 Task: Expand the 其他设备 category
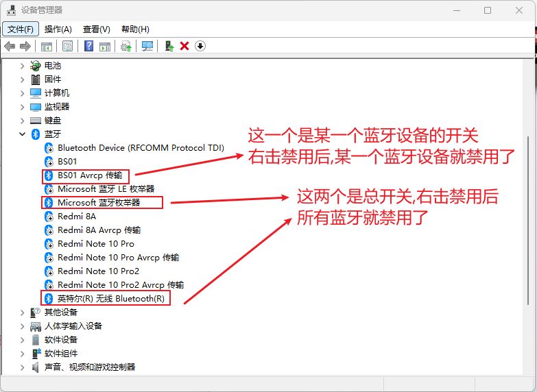22,313
